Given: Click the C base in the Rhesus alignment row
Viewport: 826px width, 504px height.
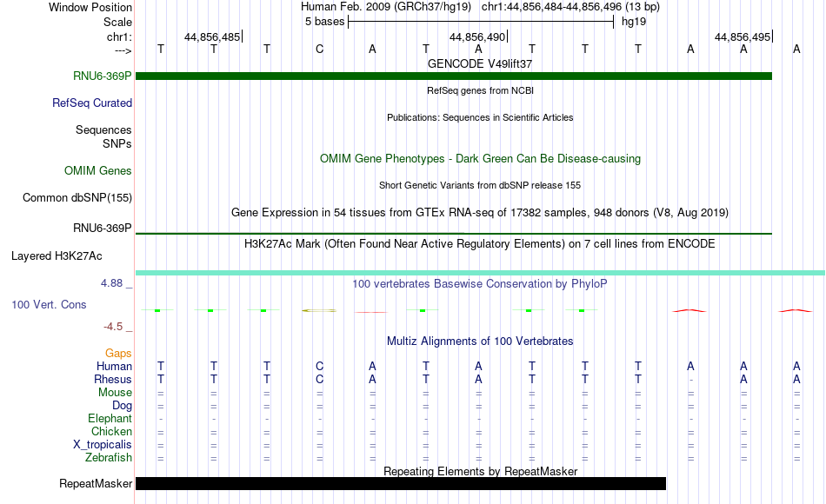Looking at the screenshot, I should (319, 379).
